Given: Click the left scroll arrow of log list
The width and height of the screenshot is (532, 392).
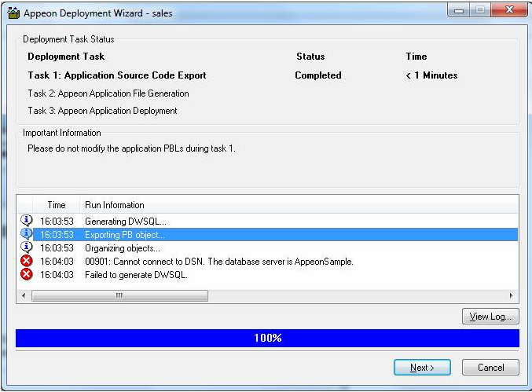Looking at the screenshot, I should pyautogui.click(x=24, y=295).
